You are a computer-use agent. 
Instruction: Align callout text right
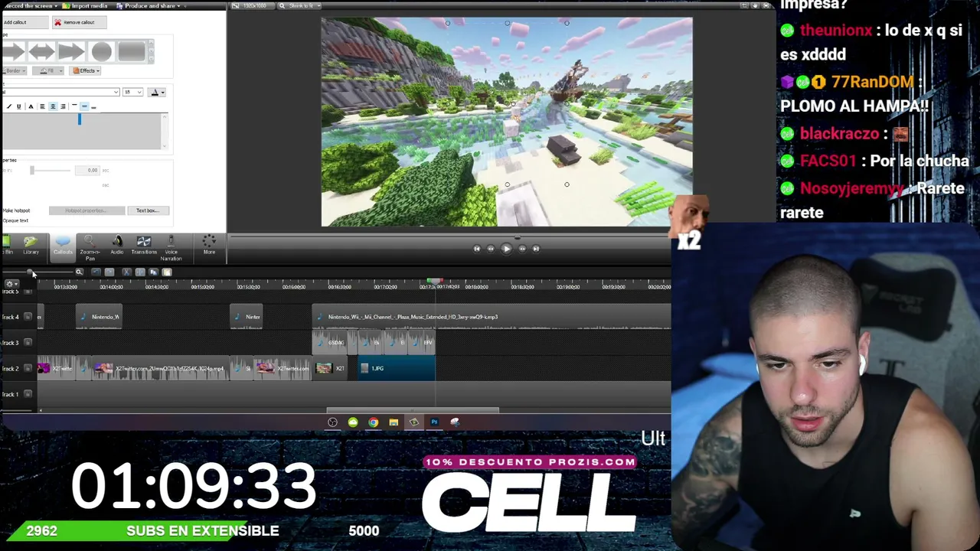63,106
